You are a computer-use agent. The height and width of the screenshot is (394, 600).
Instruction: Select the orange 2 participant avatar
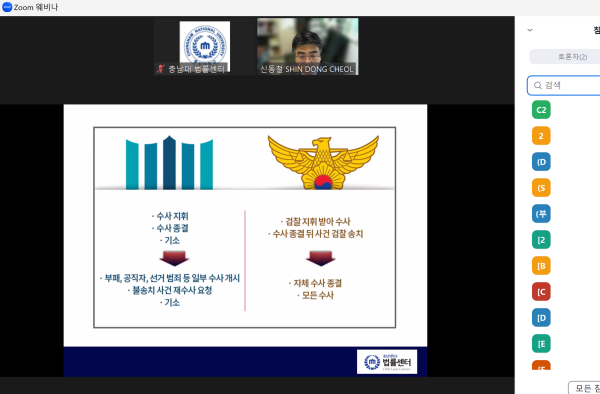pos(541,136)
